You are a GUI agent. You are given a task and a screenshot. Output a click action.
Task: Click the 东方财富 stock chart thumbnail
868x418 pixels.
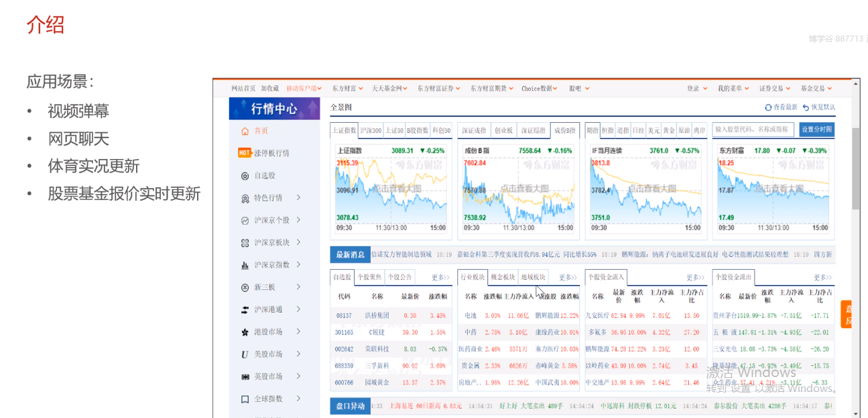[x=773, y=189]
